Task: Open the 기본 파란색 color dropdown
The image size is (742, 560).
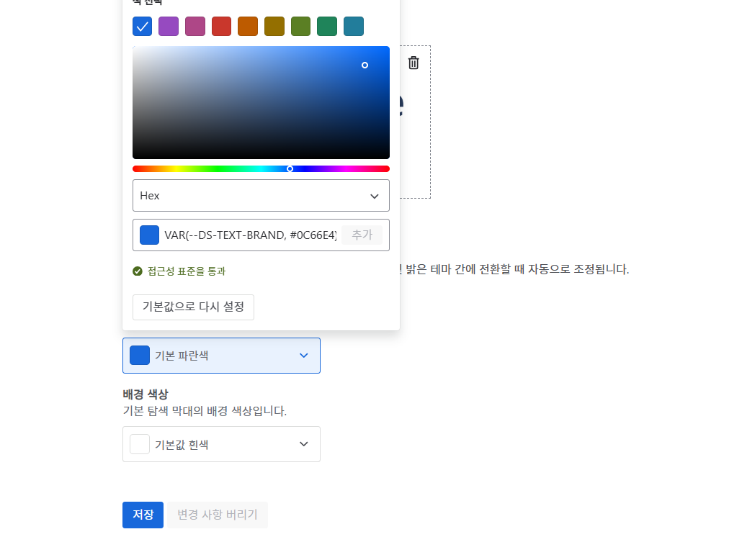Action: [221, 356]
